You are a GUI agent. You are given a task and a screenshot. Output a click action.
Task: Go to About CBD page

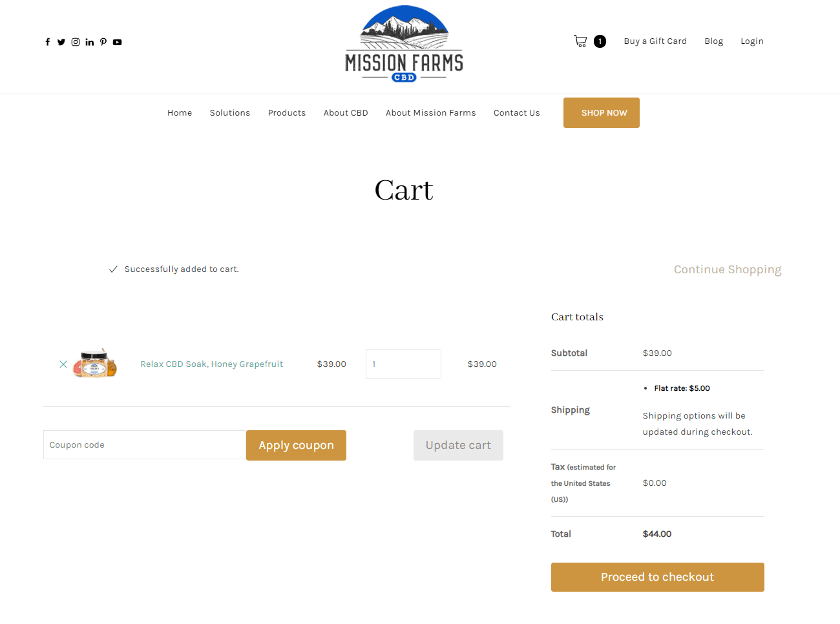click(x=346, y=113)
